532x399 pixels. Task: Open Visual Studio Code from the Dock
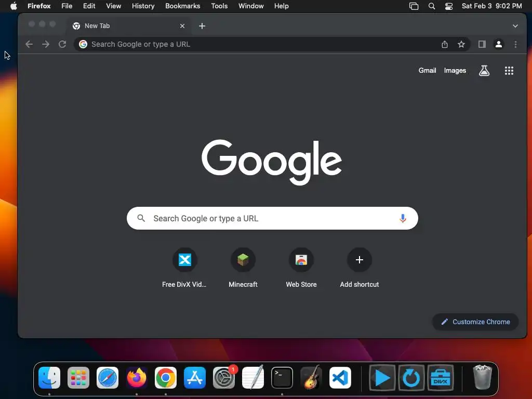(340, 378)
